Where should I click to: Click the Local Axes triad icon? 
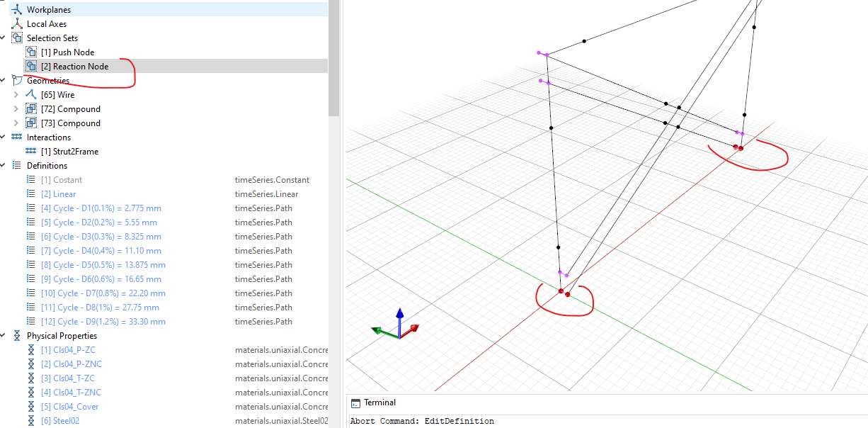[17, 23]
